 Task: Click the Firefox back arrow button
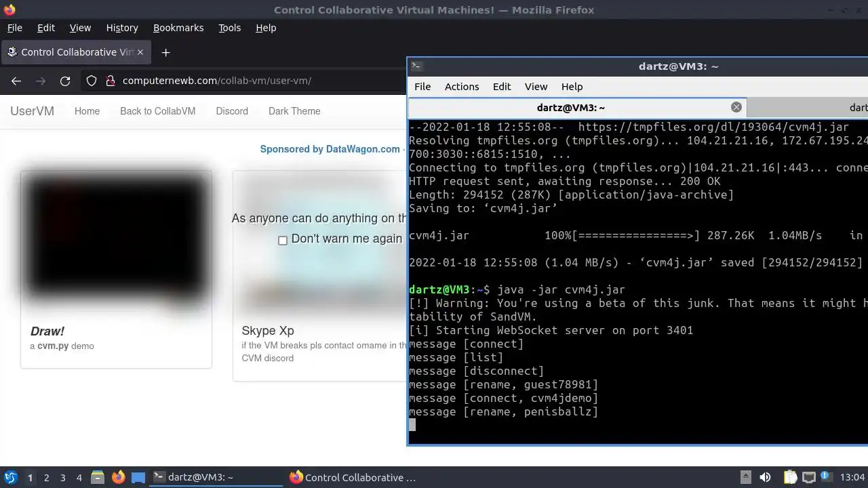coord(16,81)
